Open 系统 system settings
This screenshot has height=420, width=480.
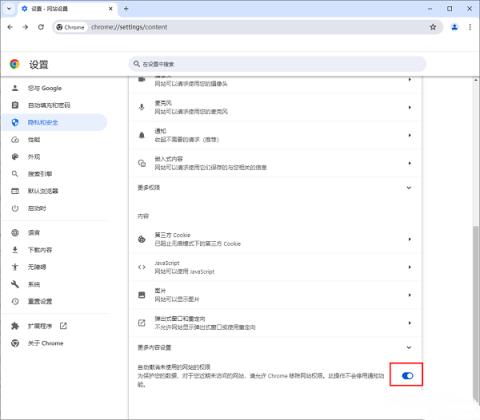click(x=34, y=284)
